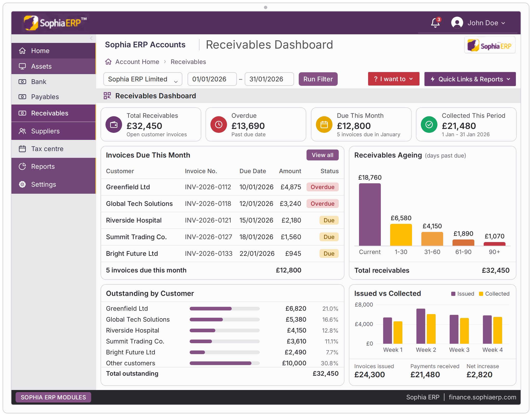
Task: Open the Sophia ERP Limited company dropdown
Action: pos(143,79)
